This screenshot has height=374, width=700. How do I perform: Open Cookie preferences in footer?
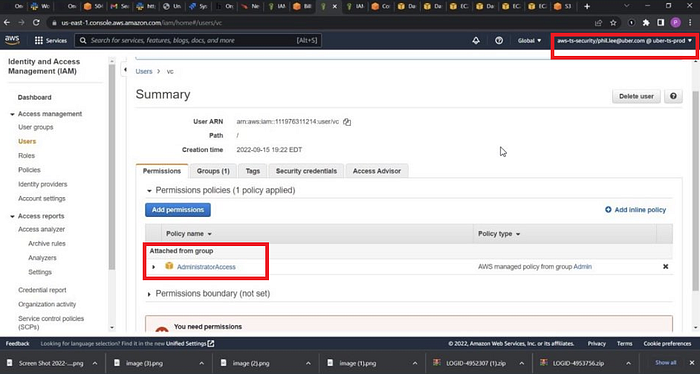667,344
